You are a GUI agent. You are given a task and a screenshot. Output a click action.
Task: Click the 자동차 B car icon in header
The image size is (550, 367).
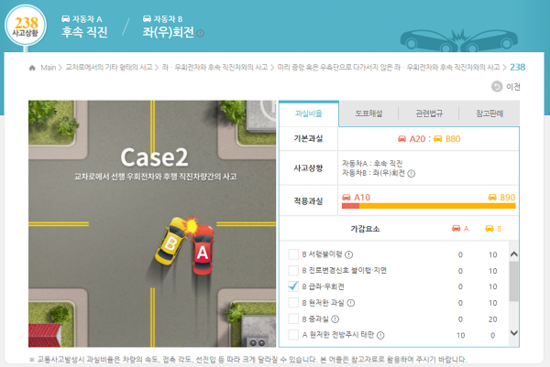pos(147,19)
